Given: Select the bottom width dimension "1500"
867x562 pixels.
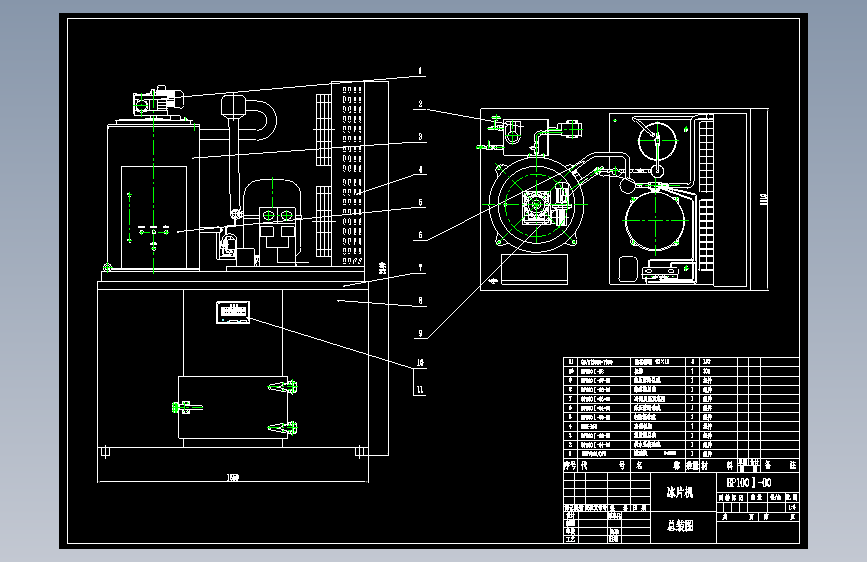Looking at the screenshot, I should pyautogui.click(x=233, y=477).
